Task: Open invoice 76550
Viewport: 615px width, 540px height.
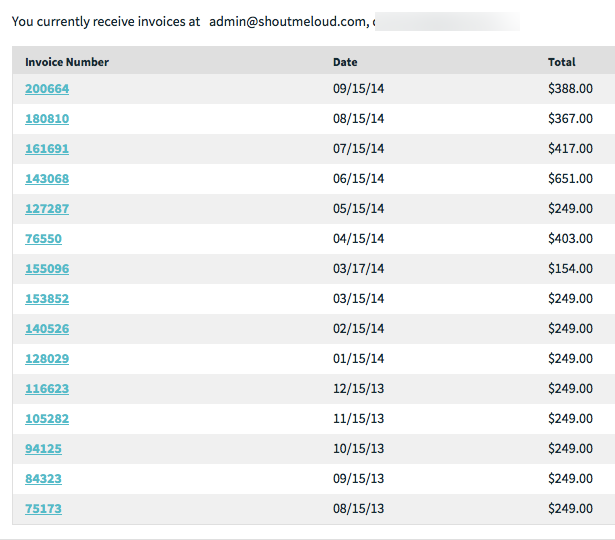Action: click(44, 238)
